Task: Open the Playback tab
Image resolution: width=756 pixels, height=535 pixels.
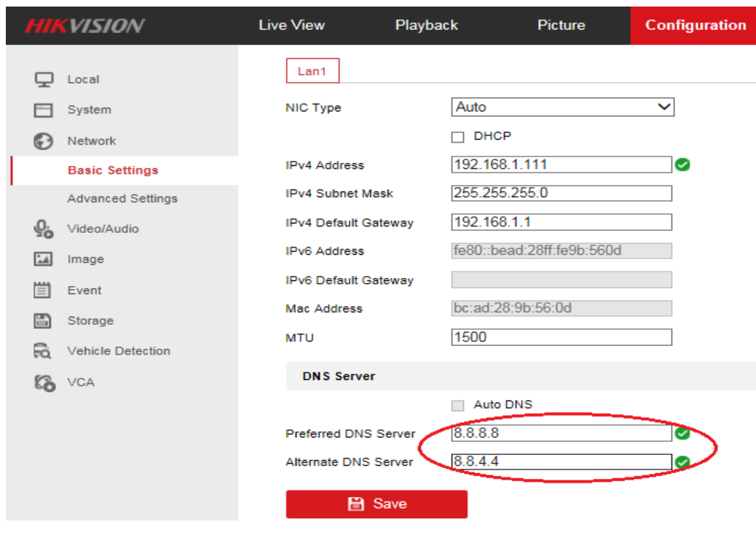Action: 426,25
